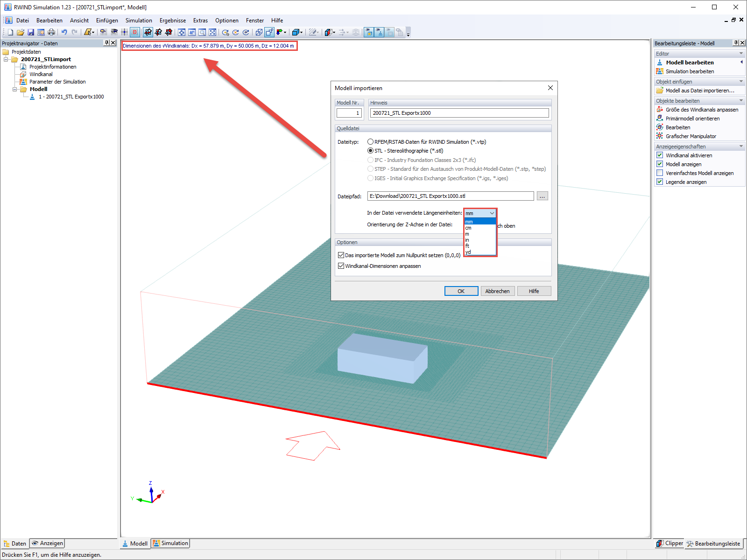This screenshot has height=560, width=747.
Task: Switch to the Simulation tab
Action: coord(170,543)
